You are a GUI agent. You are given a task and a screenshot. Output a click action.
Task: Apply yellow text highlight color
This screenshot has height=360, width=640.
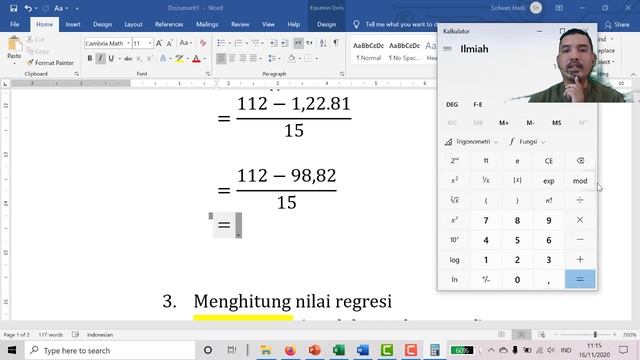179,59
